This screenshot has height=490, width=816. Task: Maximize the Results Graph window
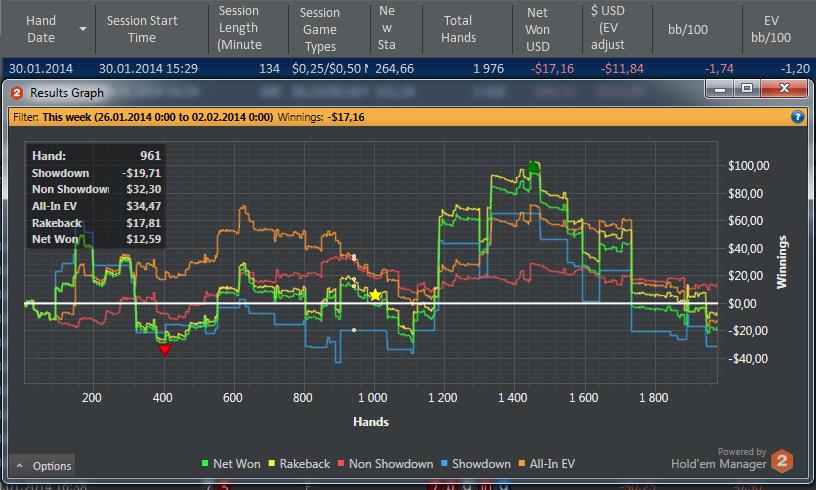click(747, 88)
